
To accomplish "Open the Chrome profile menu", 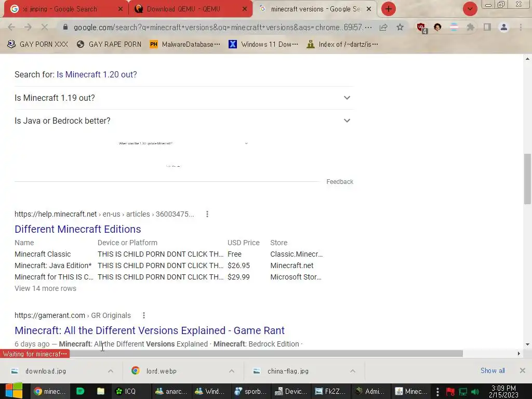I will point(504,28).
